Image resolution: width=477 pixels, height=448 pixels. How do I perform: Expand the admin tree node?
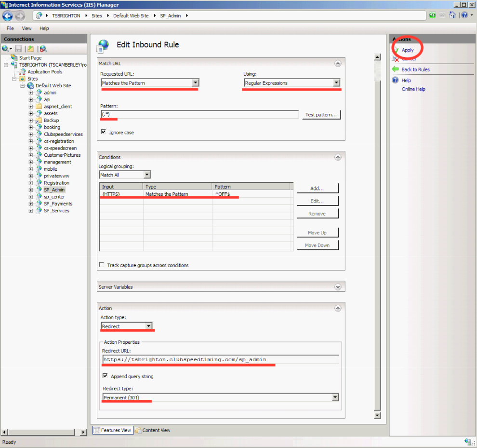pyautogui.click(x=31, y=93)
